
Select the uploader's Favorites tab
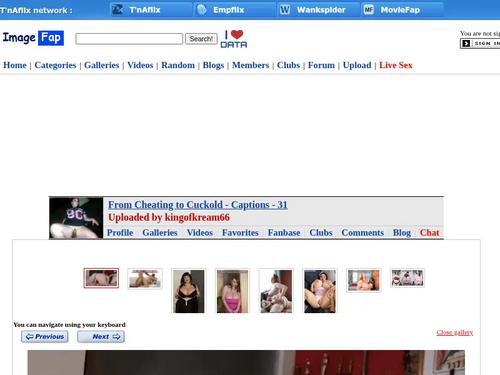[240, 233]
